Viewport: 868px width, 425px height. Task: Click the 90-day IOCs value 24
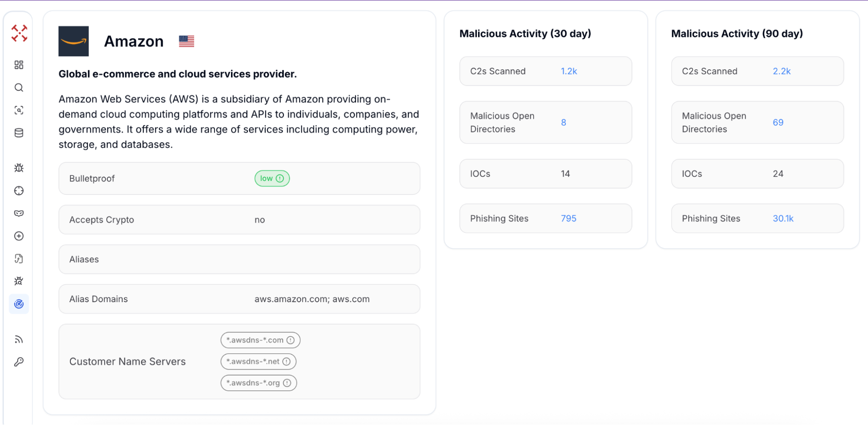point(778,174)
